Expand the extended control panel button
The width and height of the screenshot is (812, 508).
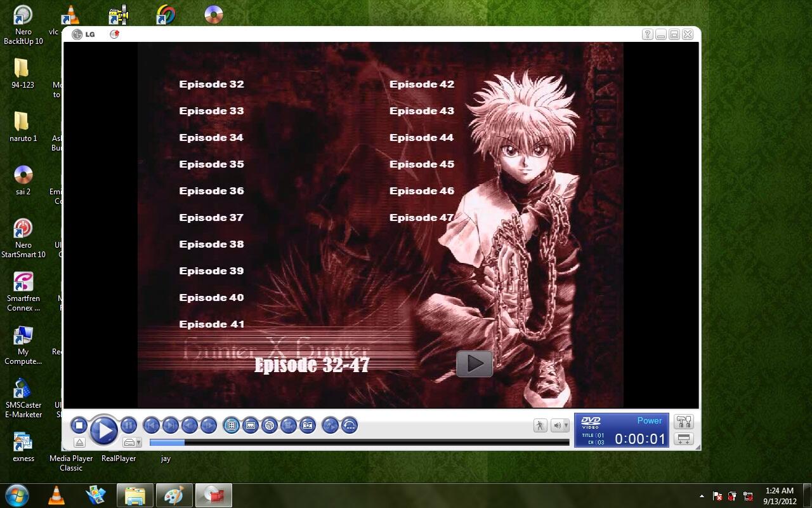[x=683, y=439]
